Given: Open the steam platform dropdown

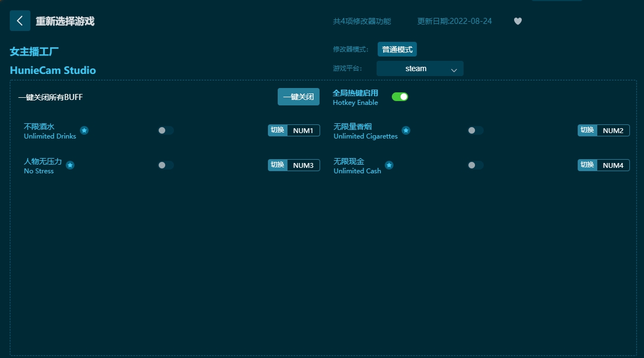Looking at the screenshot, I should coord(420,68).
